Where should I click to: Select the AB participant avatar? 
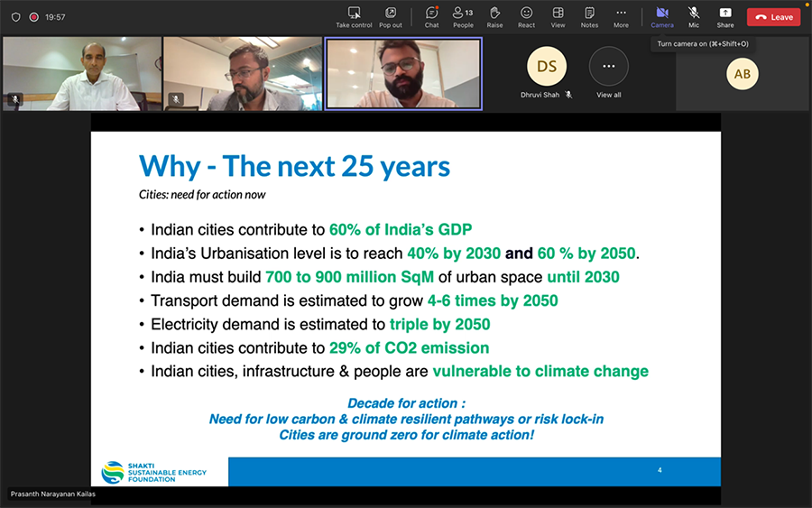[743, 74]
